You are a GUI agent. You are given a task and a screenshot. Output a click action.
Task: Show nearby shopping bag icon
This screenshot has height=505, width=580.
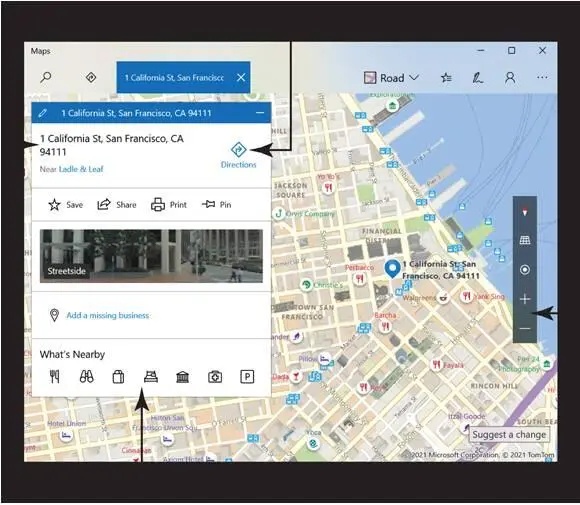tap(118, 377)
